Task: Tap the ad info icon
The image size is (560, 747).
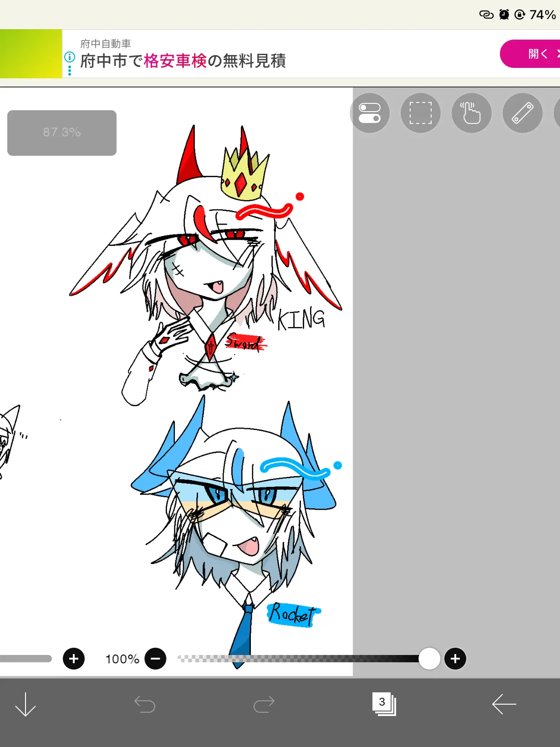Action: (x=70, y=57)
